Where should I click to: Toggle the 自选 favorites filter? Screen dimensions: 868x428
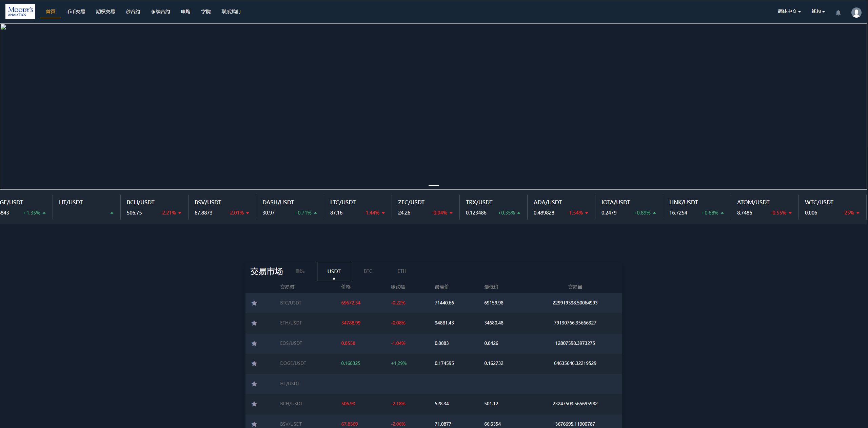pyautogui.click(x=299, y=271)
